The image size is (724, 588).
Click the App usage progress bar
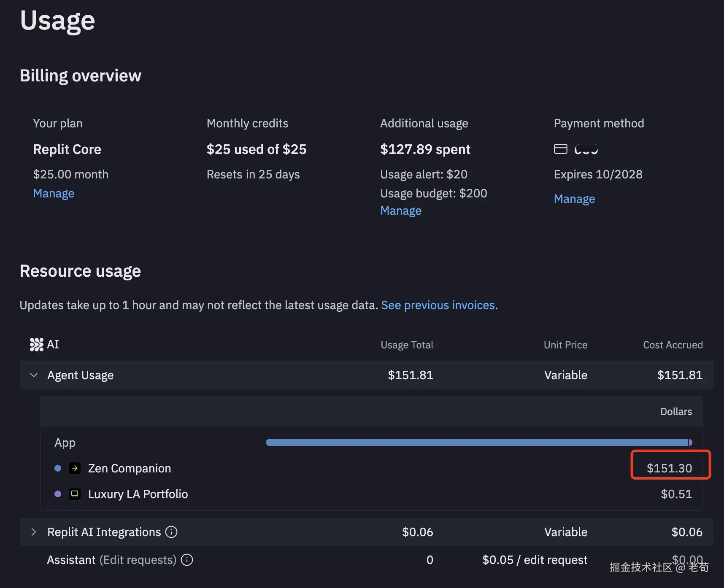click(478, 442)
